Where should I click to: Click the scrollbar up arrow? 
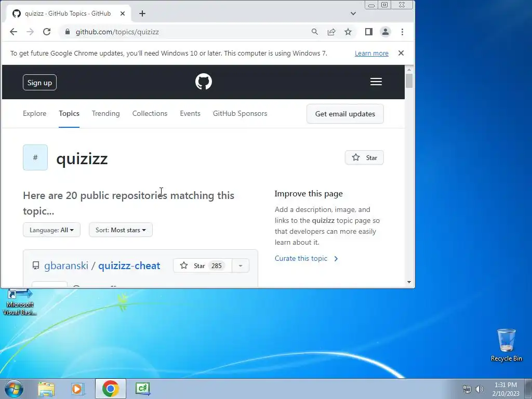(409, 70)
